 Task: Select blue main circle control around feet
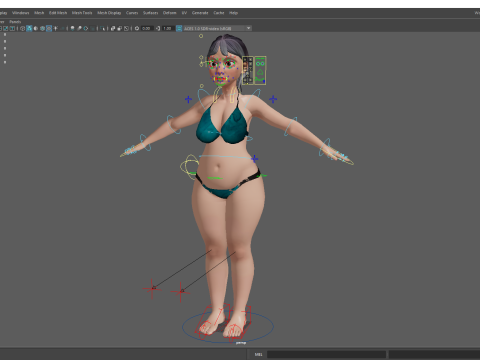tap(228, 327)
